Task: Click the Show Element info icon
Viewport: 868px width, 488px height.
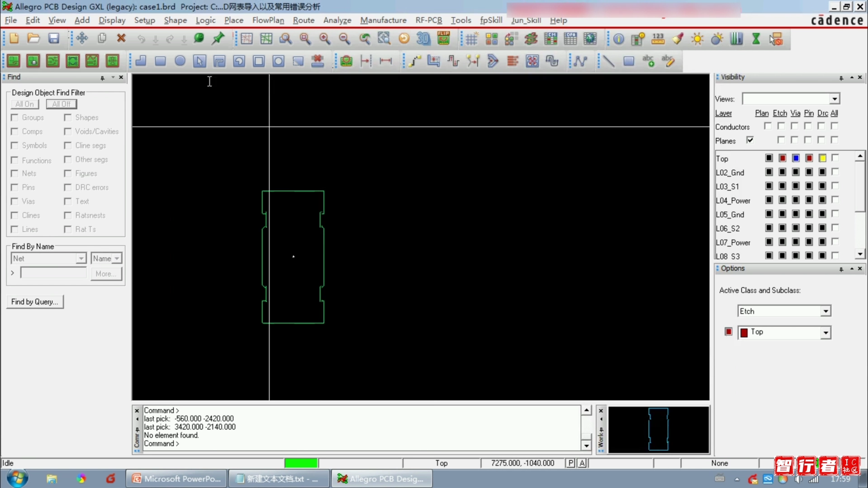Action: coord(618,39)
